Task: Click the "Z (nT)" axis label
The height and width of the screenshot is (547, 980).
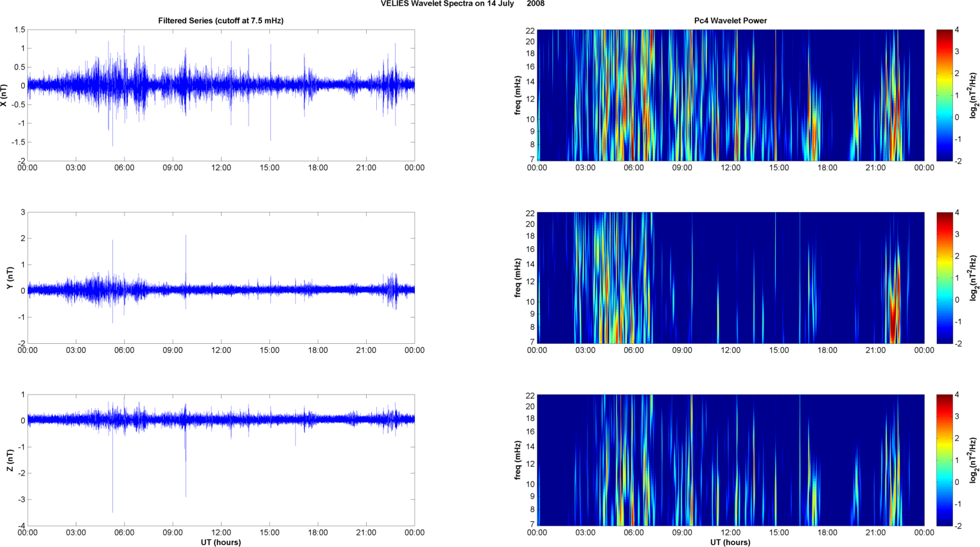Action: (x=10, y=460)
